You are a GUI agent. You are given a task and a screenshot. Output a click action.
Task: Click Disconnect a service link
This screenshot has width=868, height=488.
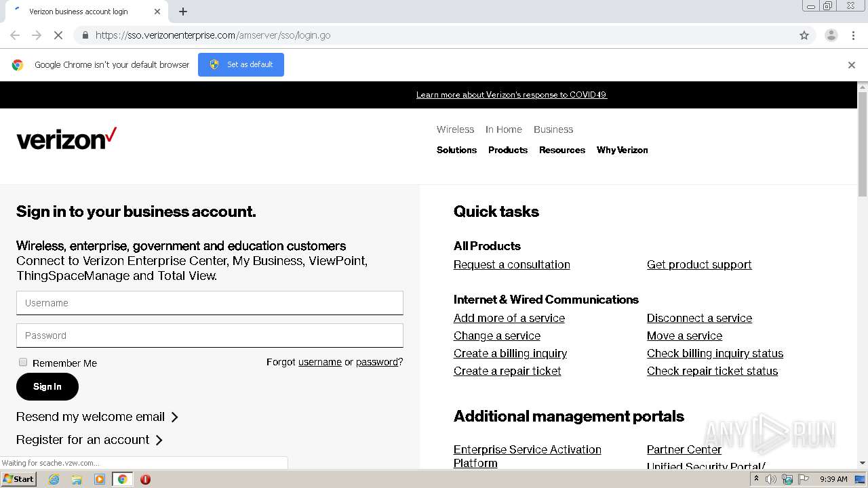[x=699, y=318]
